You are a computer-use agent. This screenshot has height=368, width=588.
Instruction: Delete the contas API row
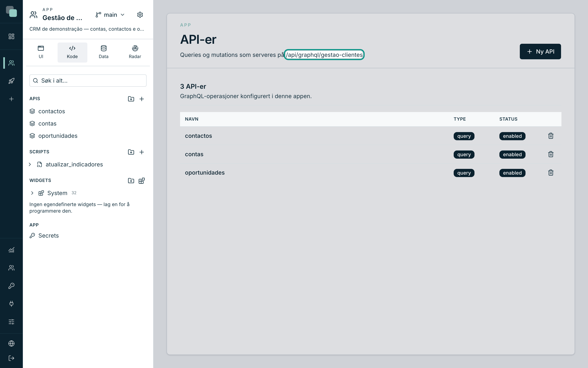(x=551, y=154)
